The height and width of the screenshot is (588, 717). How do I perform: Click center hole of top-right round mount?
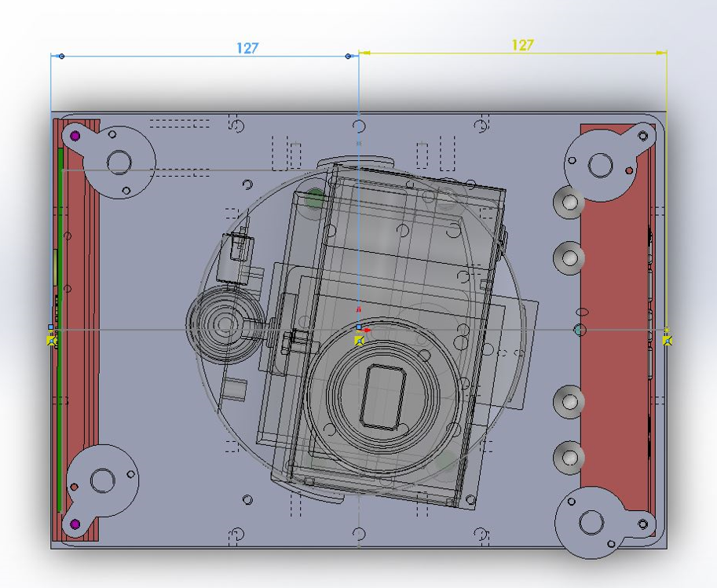pyautogui.click(x=600, y=165)
